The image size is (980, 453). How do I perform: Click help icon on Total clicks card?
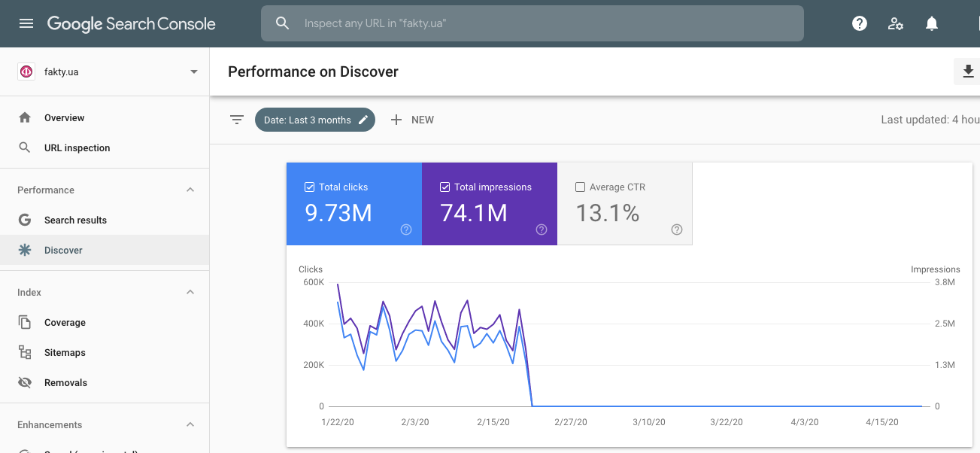(x=406, y=230)
